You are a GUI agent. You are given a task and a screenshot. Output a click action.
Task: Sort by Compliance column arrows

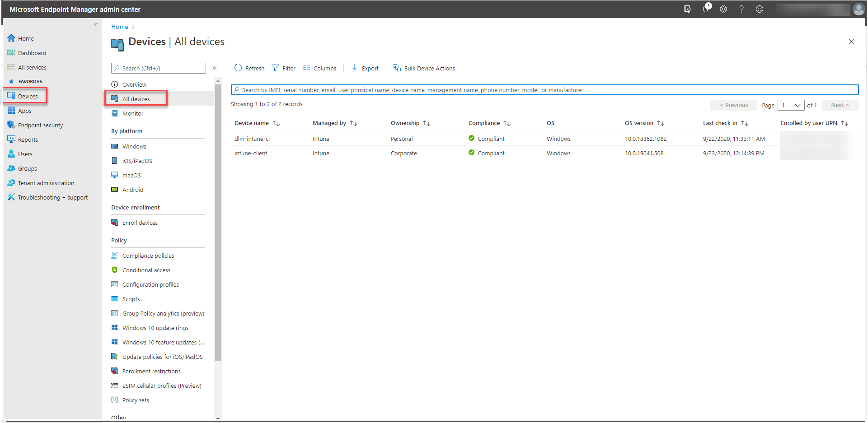click(507, 123)
